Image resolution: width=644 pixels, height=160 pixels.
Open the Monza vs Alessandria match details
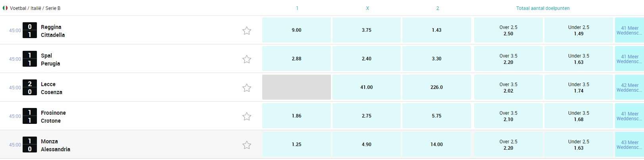point(56,145)
